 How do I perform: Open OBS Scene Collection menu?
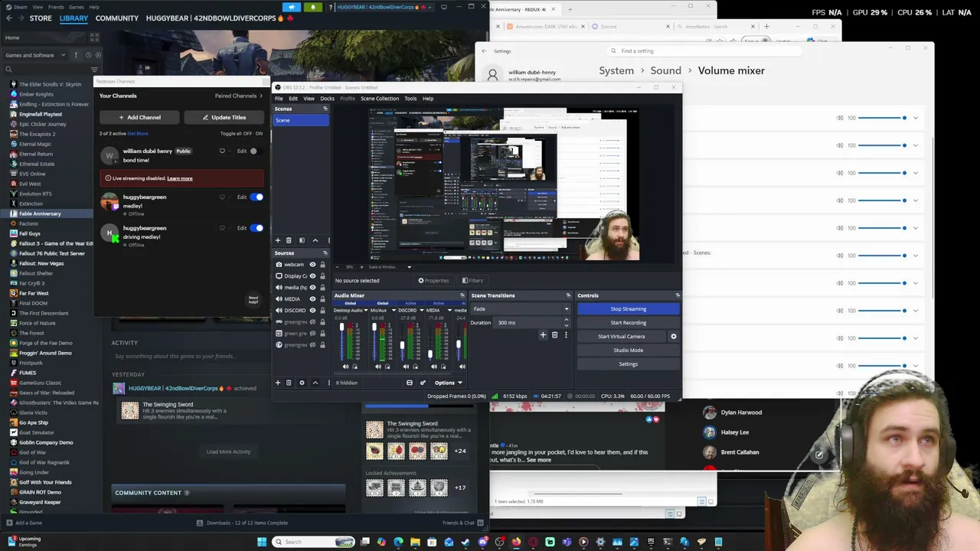(380, 99)
